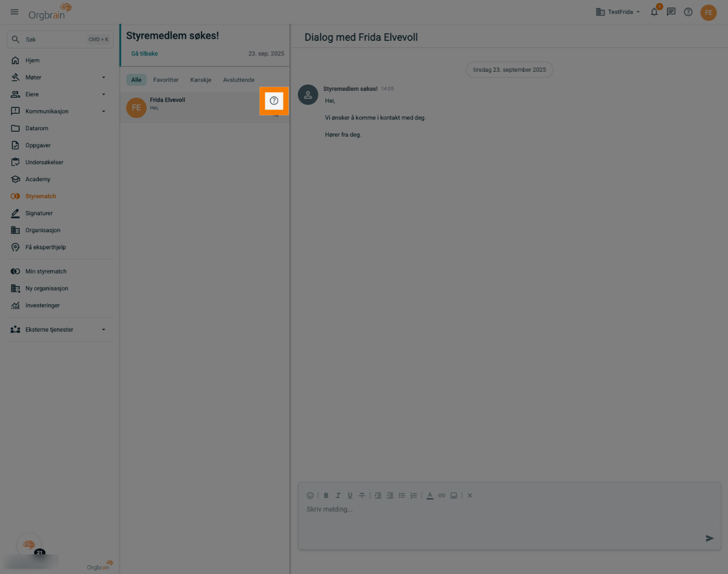Toggle bold formatting
This screenshot has height=574, width=728.
point(326,495)
